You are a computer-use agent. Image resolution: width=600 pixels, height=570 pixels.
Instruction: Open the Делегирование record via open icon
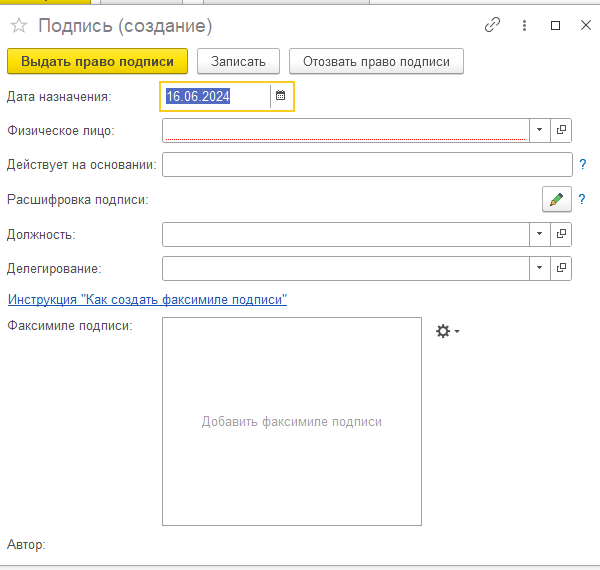tap(561, 268)
